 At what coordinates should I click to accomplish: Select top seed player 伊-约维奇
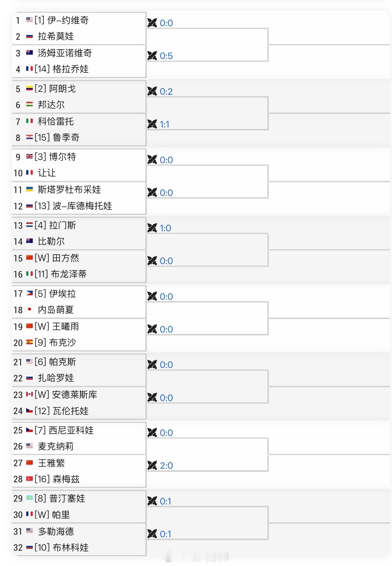(x=68, y=20)
